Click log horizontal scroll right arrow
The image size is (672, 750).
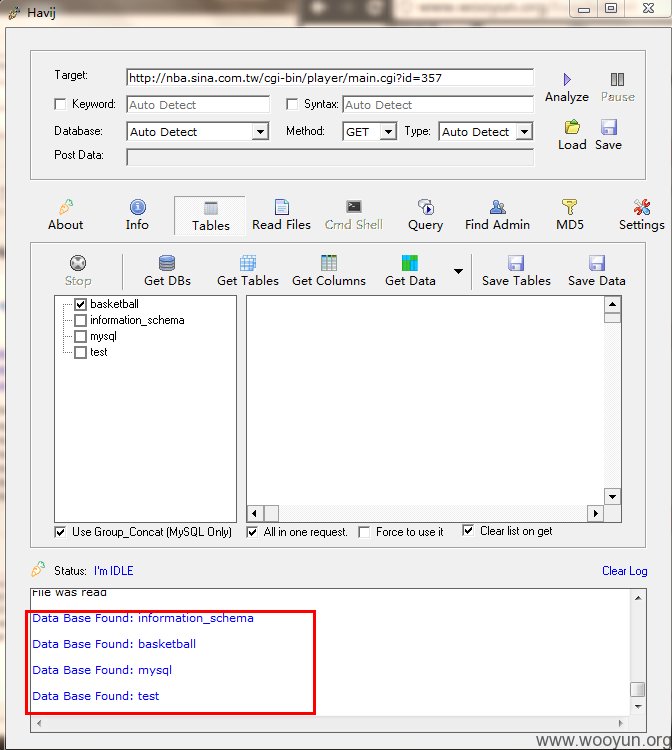click(x=620, y=723)
